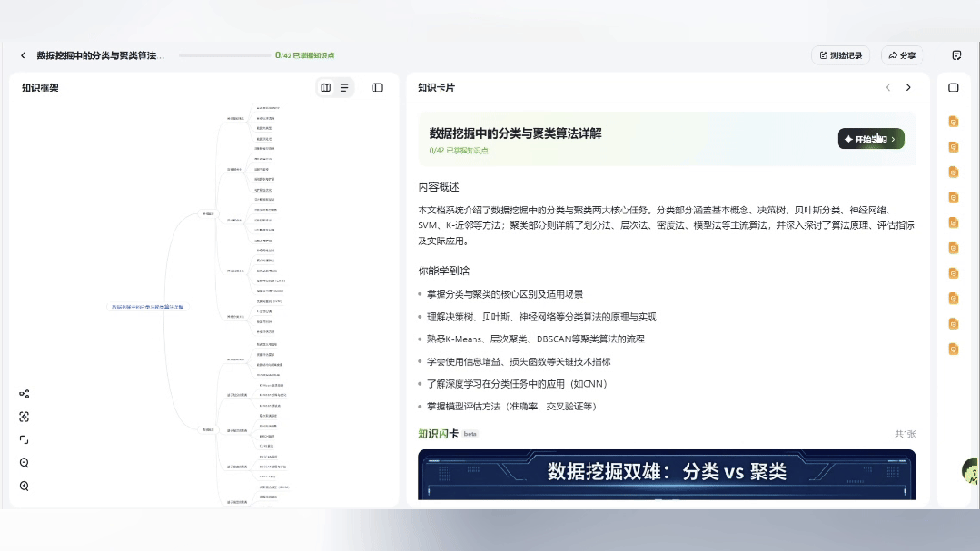980x551 pixels.
Task: Select the 知识卡片 panel header
Action: 437,87
